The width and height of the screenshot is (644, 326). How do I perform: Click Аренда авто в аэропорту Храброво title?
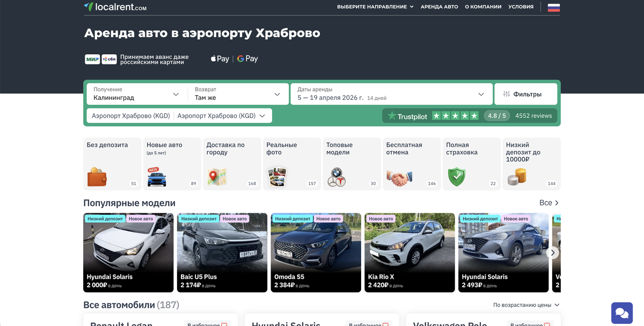pyautogui.click(x=202, y=33)
